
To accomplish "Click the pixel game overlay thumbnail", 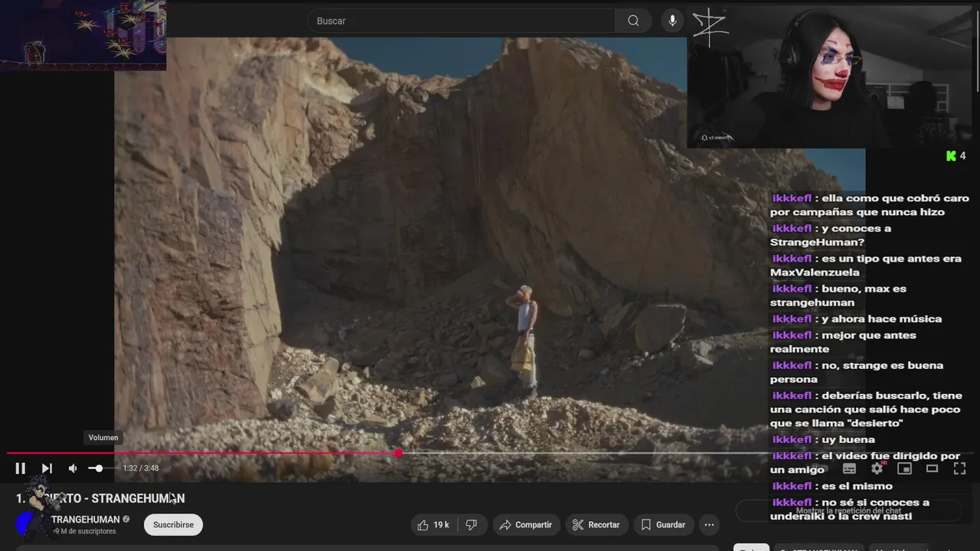I will click(83, 35).
